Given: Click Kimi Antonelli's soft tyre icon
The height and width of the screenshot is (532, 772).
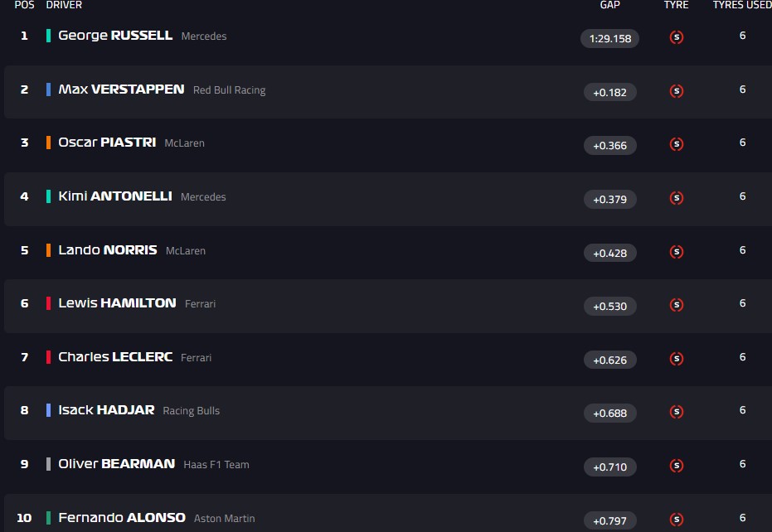Looking at the screenshot, I should [x=677, y=198].
